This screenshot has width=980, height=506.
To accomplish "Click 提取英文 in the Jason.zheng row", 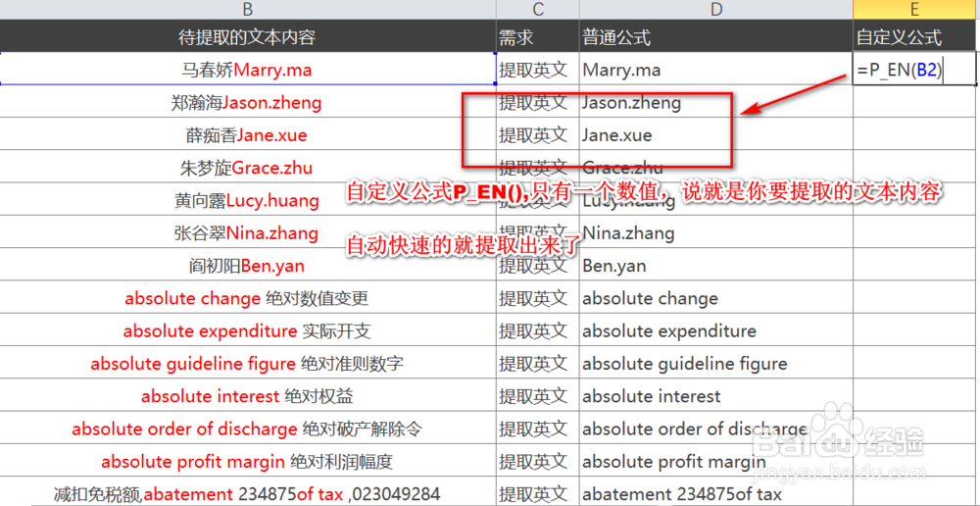I will coord(538,102).
